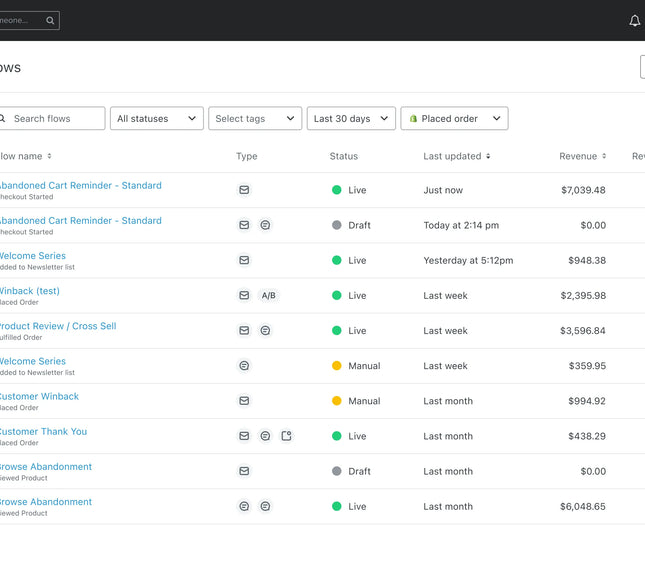Click the SMS icon in Draft Abandoned Cart row
The image size is (645, 580).
(x=265, y=226)
